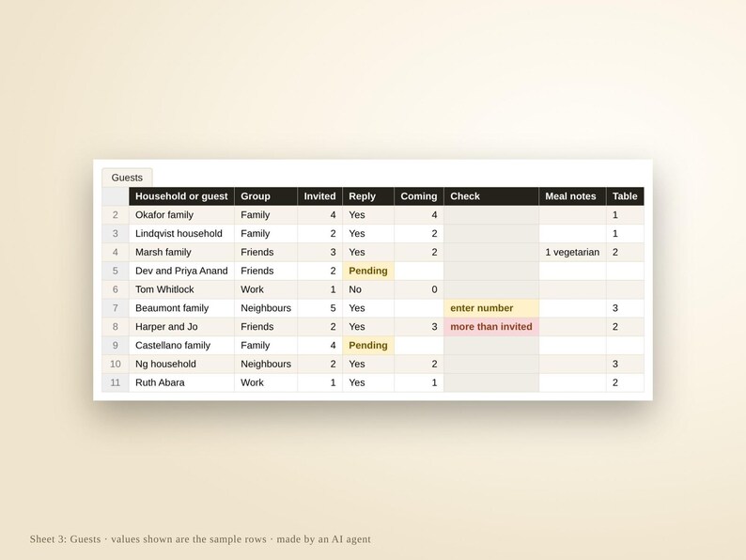
Task: Click the '1 vegetarian' meal note
Action: coord(572,252)
